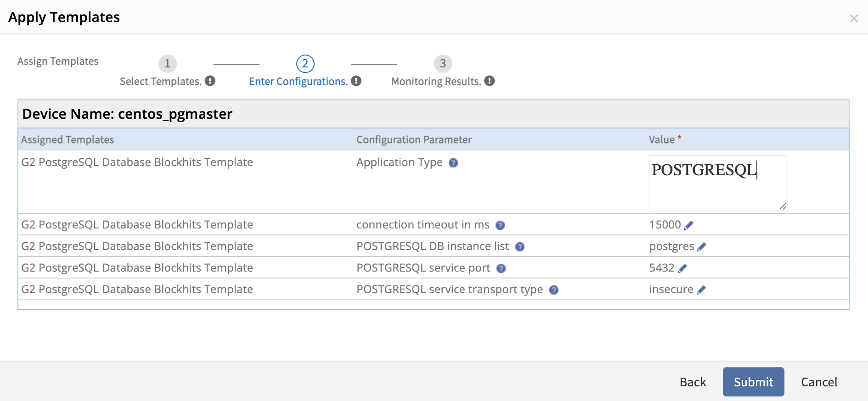Cancel the Apply Templates dialog
This screenshot has height=401, width=868.
819,382
